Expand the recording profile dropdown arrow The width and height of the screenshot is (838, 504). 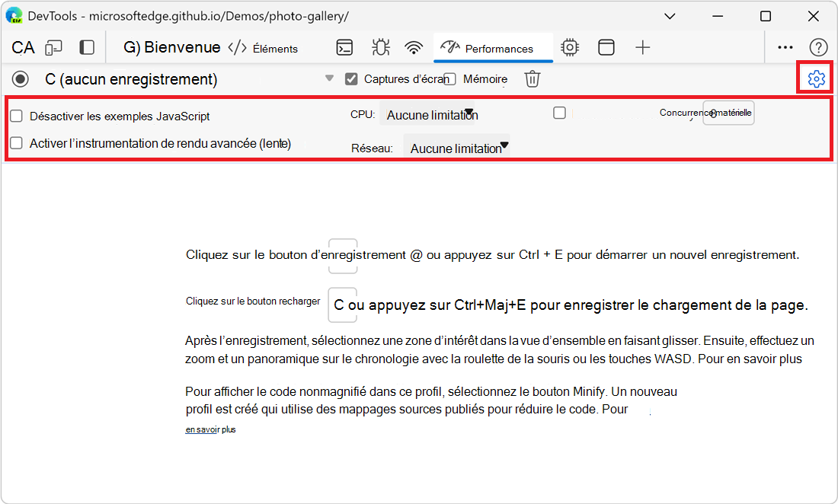[x=329, y=78]
